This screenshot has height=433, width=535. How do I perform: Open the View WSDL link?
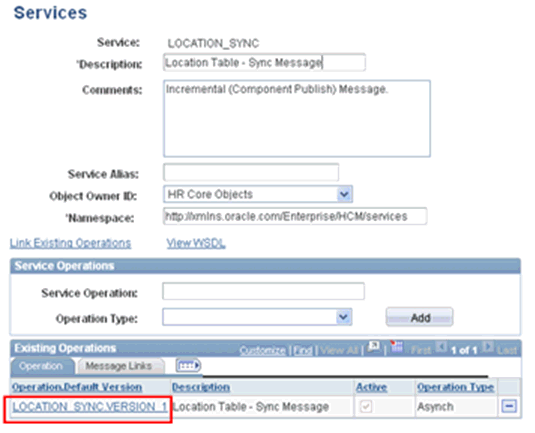pos(196,243)
